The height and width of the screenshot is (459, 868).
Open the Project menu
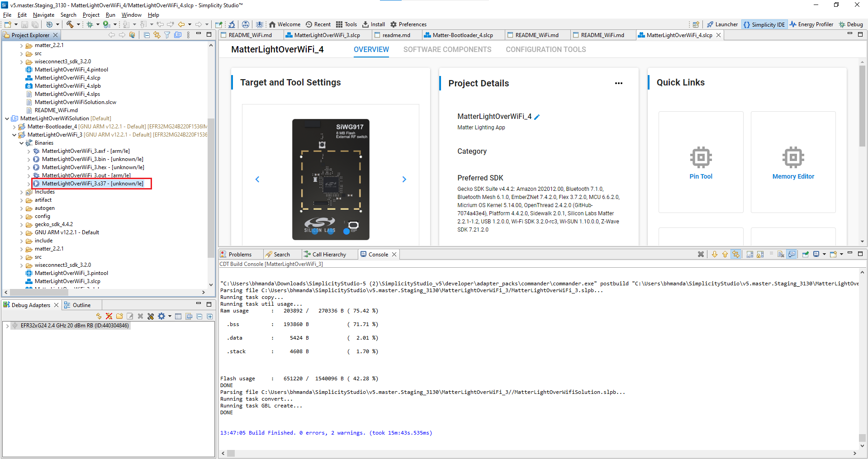(x=90, y=15)
